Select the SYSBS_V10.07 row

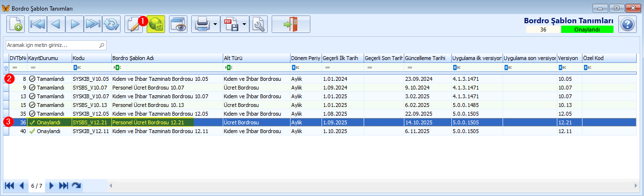90,88
